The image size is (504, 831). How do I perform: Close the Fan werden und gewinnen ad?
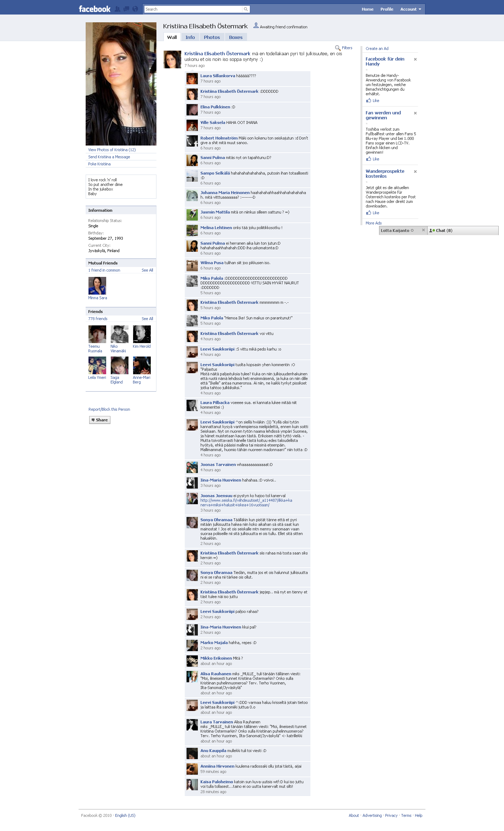point(415,113)
